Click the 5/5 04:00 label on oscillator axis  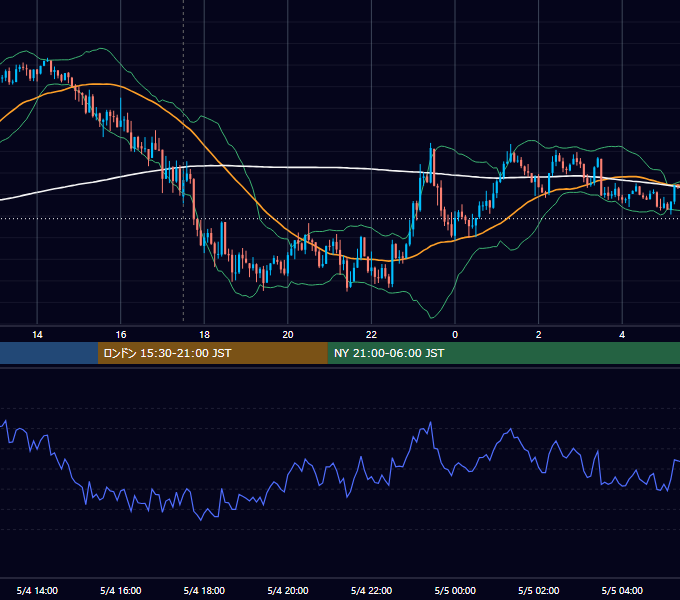[622, 590]
